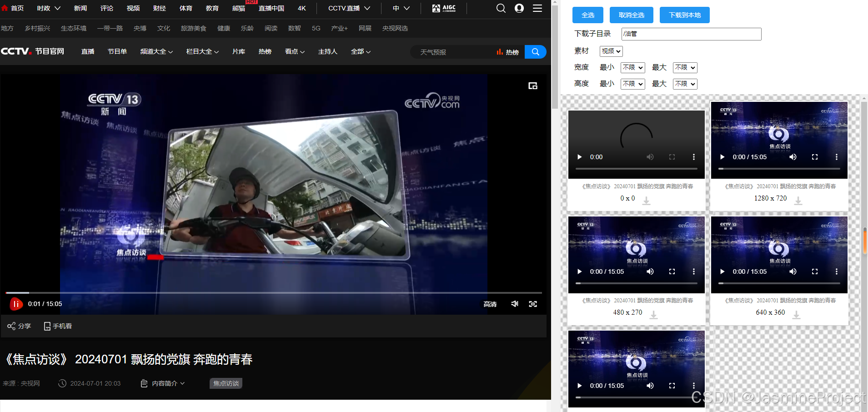Play the 1280 x 720 thumbnail video
Screen dimensions: 868x412
[722, 157]
